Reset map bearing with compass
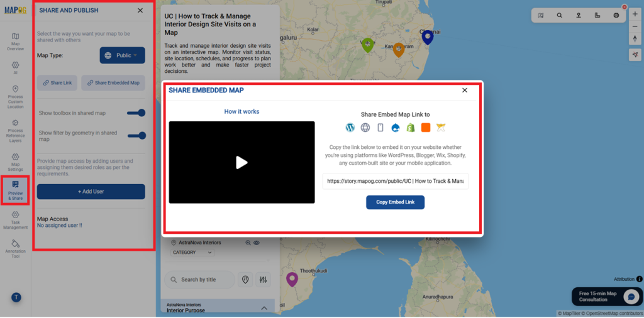Viewport: 644px width, 318px height. point(635,38)
